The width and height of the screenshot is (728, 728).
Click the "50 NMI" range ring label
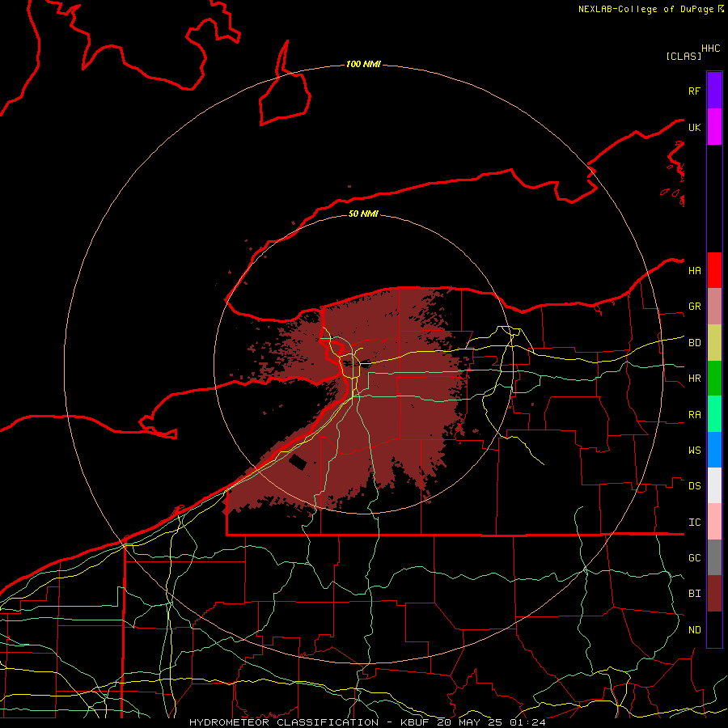[363, 214]
